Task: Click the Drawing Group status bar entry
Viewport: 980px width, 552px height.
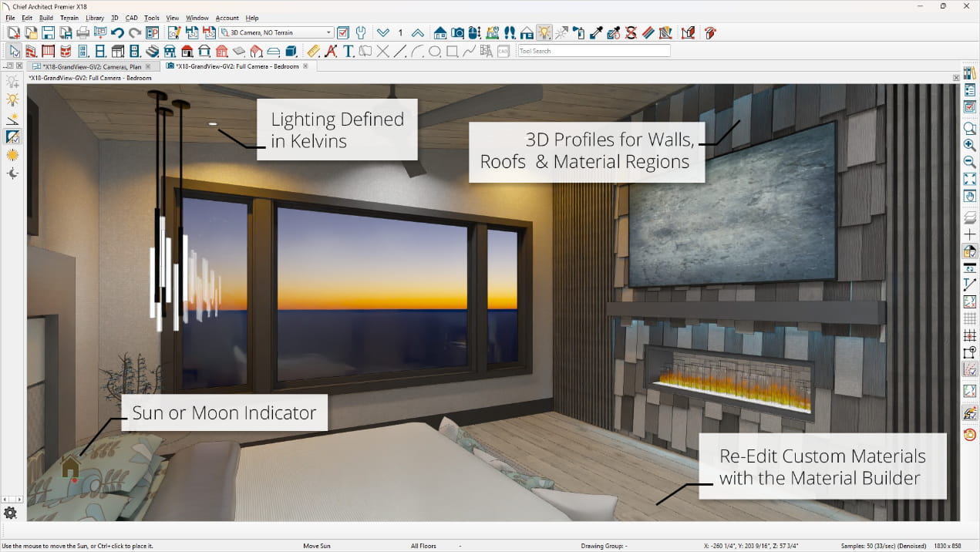Action: (604, 546)
